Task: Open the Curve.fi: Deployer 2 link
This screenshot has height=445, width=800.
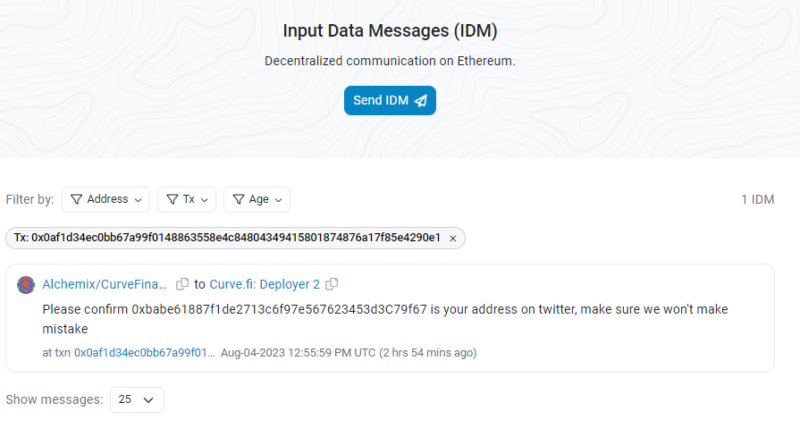Action: (x=264, y=284)
